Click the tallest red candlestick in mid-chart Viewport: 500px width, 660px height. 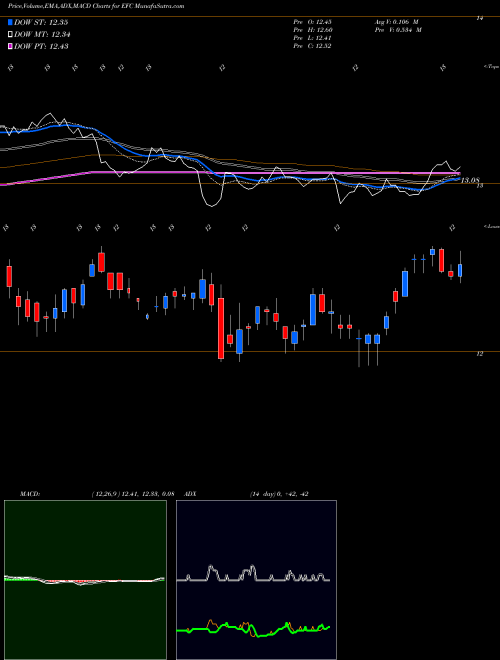click(221, 328)
